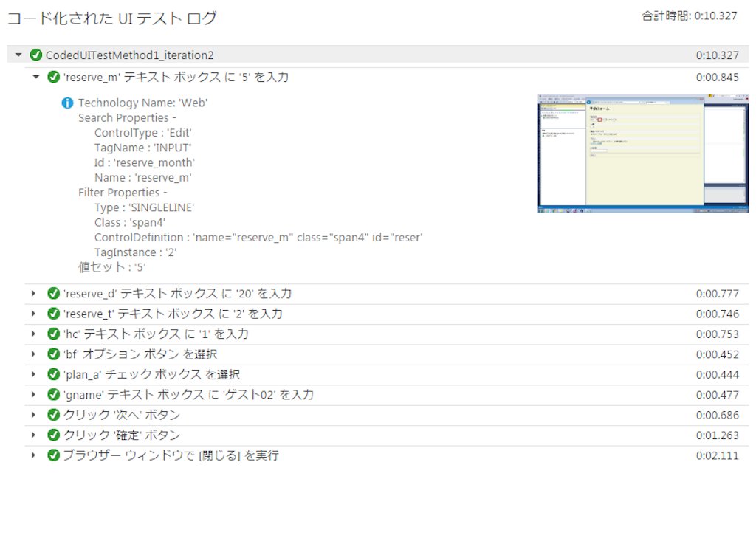Click the 0:01.263 duration value
The image size is (756, 544).
pyautogui.click(x=718, y=435)
